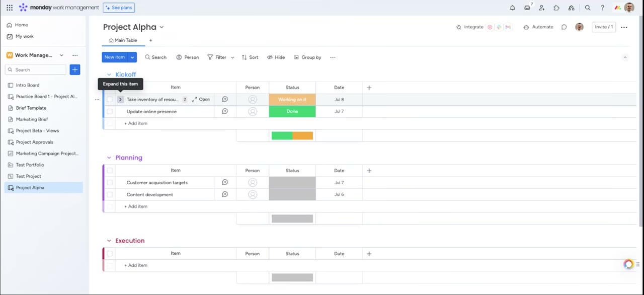Check the Update online presence row
The image size is (644, 295).
point(110,111)
